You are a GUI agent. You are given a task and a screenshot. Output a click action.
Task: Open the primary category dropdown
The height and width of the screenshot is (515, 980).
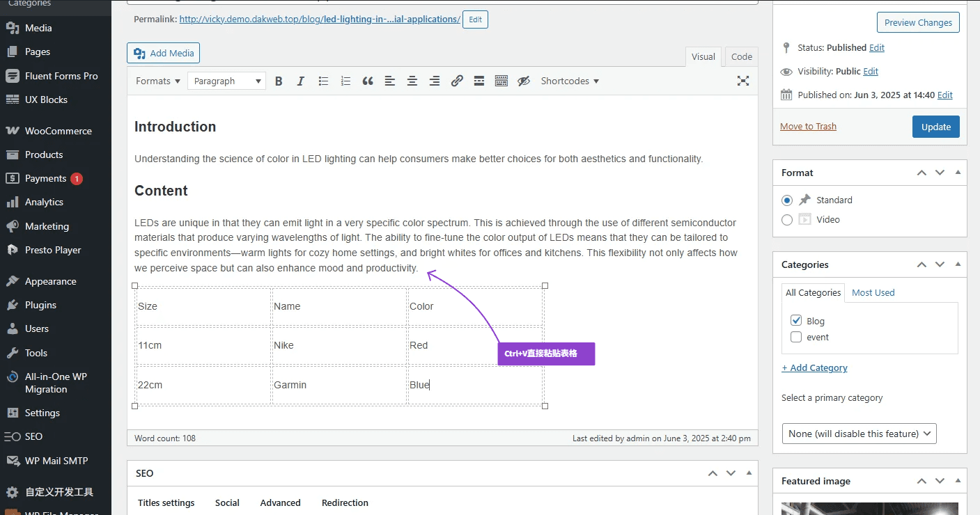(x=859, y=434)
